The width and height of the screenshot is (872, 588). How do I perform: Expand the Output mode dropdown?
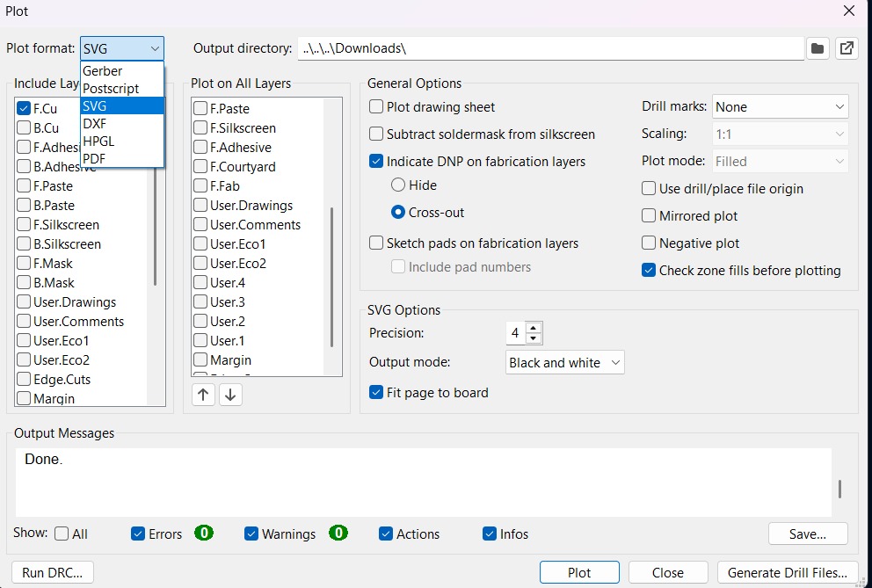[x=565, y=362]
